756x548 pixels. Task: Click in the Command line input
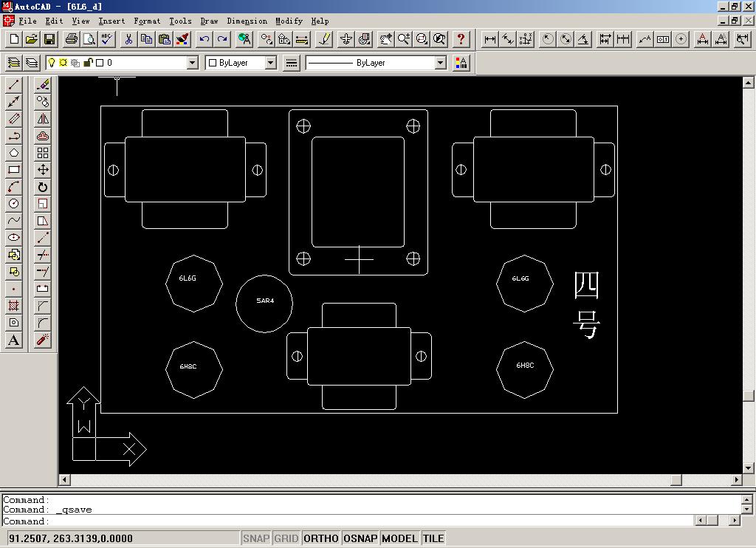(347, 521)
